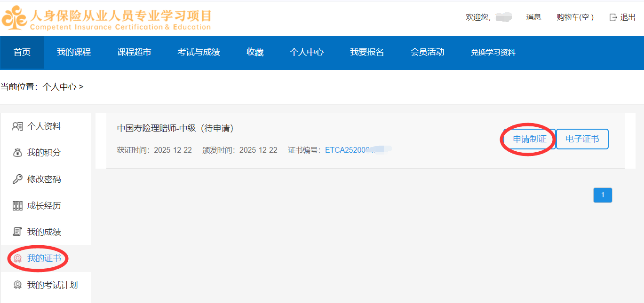The image size is (644, 303).
Task: Go to 我的课程 in the navigation bar
Action: pos(74,52)
